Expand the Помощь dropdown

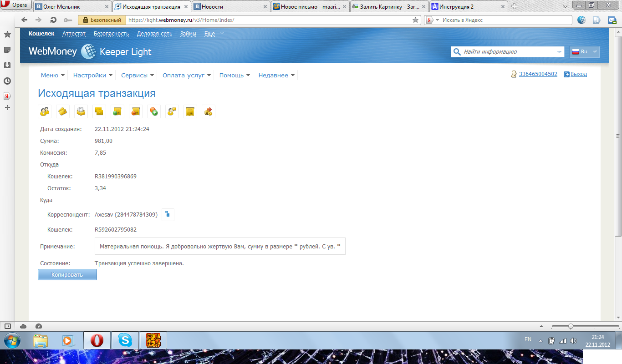click(235, 76)
